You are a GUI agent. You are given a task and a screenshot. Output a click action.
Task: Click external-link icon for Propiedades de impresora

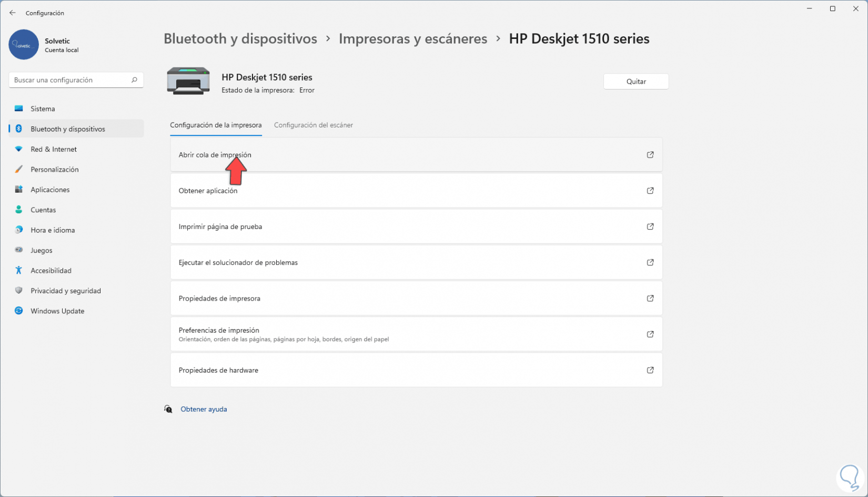pyautogui.click(x=650, y=298)
